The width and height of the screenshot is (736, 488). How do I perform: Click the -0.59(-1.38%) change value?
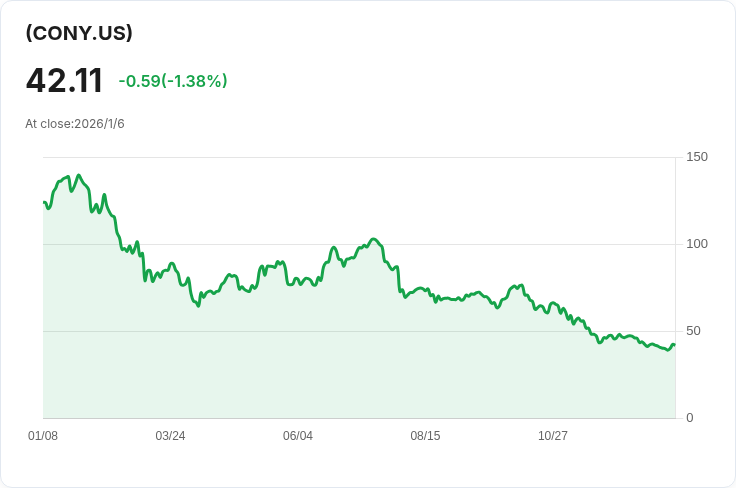point(173,81)
